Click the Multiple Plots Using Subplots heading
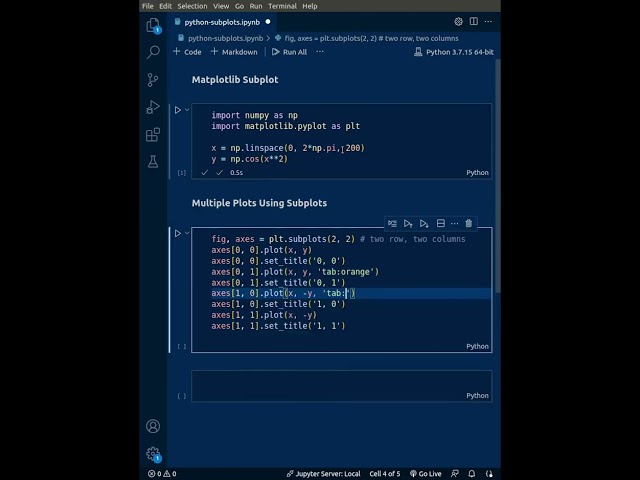The height and width of the screenshot is (480, 640). [259, 203]
